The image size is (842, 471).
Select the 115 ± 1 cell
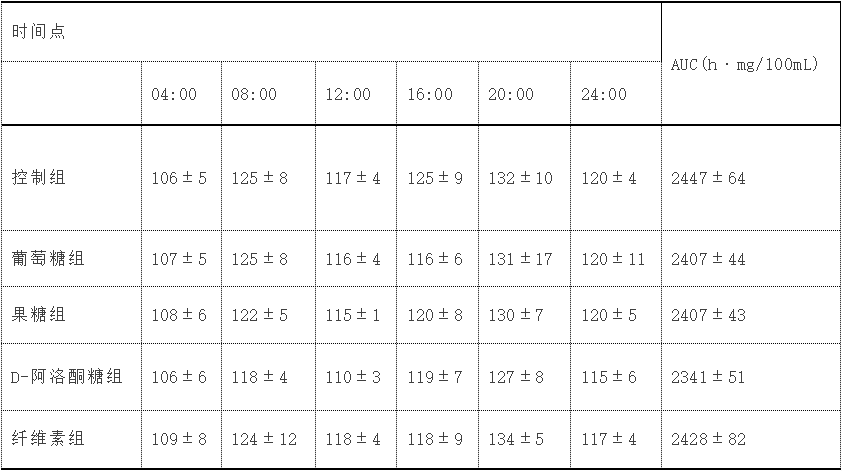[352, 315]
